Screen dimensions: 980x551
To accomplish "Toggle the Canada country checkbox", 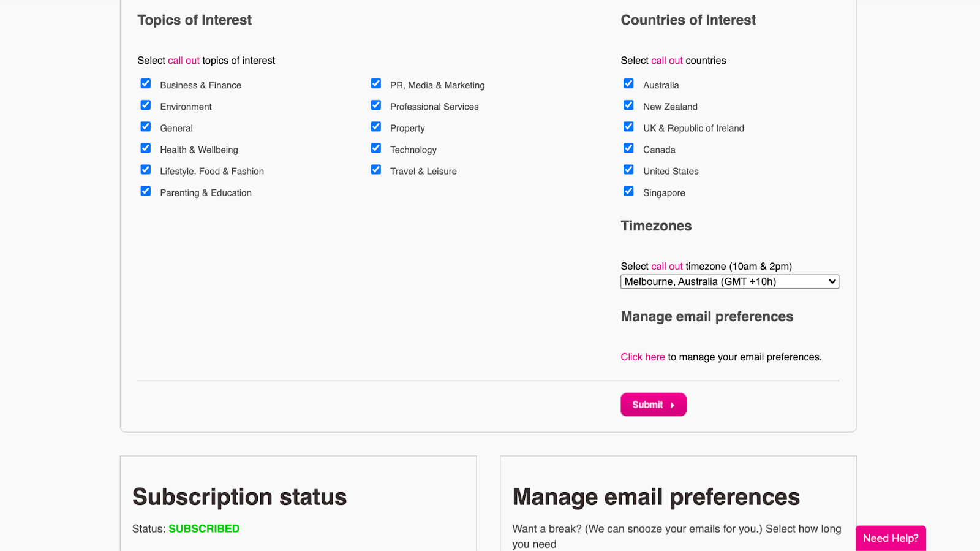I will pos(628,148).
